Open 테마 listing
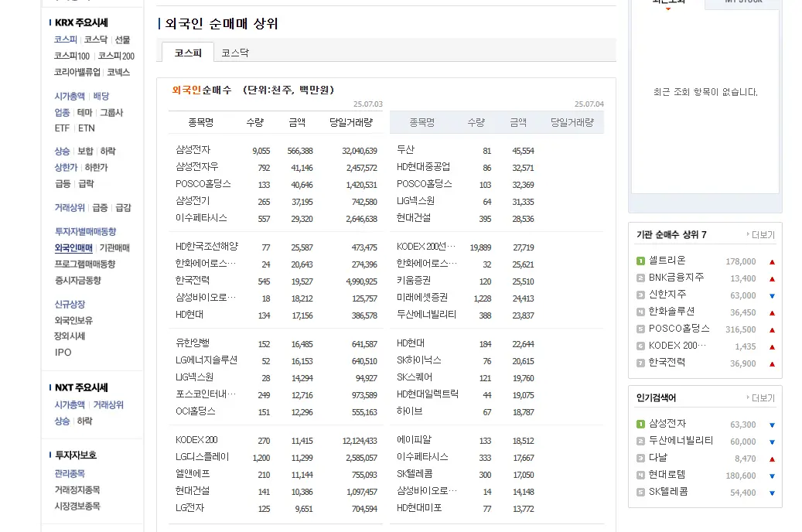Screen dimensions: 802x532 click(85, 113)
